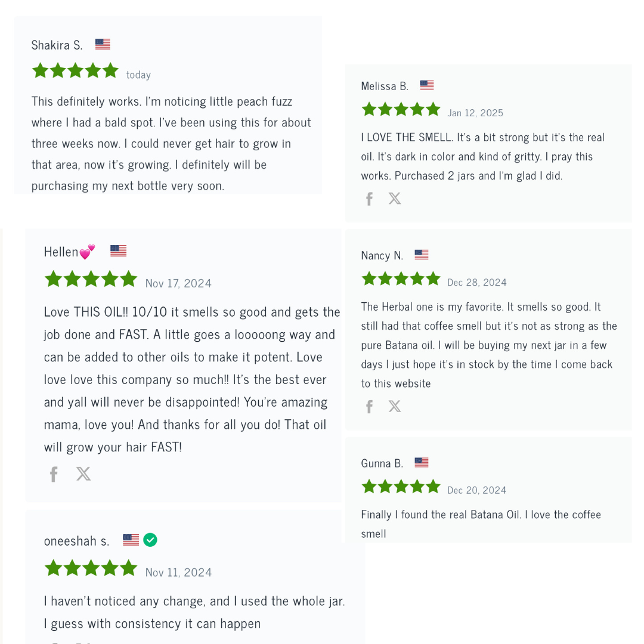Screen dimensions: 644x644
Task: Click the Dec 20, 2024 date label
Action: (476, 490)
